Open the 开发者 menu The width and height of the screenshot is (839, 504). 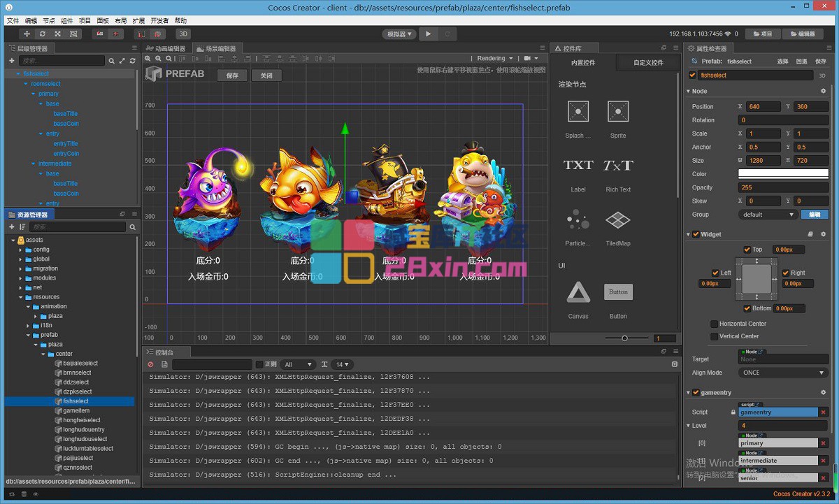click(160, 21)
